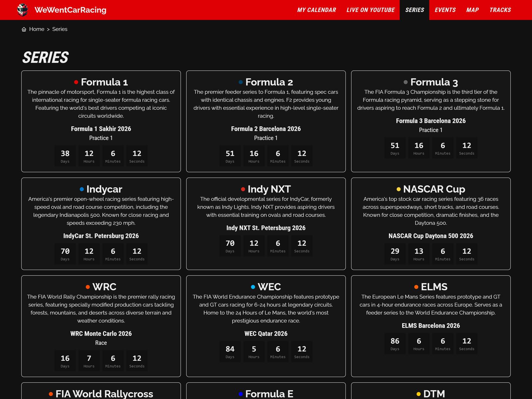Click the dark blue dot beside Formula 2
532x399 pixels.
click(241, 82)
